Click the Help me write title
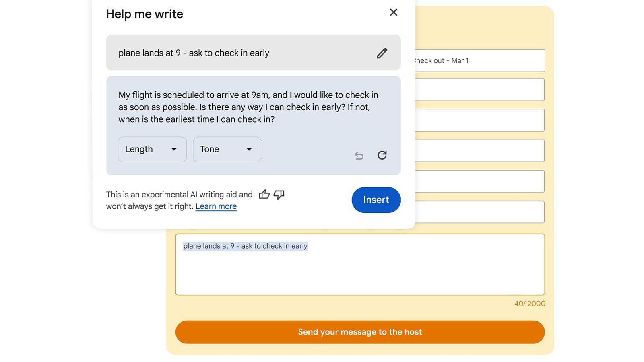Screen dimensions: 644x362 click(x=144, y=14)
